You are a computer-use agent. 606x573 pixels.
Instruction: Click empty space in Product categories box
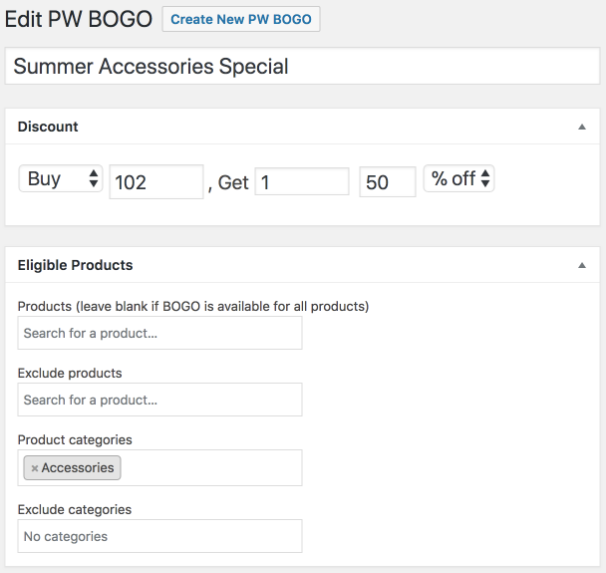pyautogui.click(x=210, y=467)
